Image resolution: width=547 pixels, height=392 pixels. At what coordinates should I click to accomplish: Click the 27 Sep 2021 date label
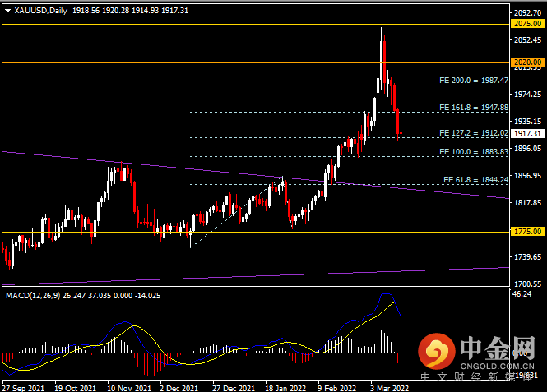pyautogui.click(x=23, y=388)
